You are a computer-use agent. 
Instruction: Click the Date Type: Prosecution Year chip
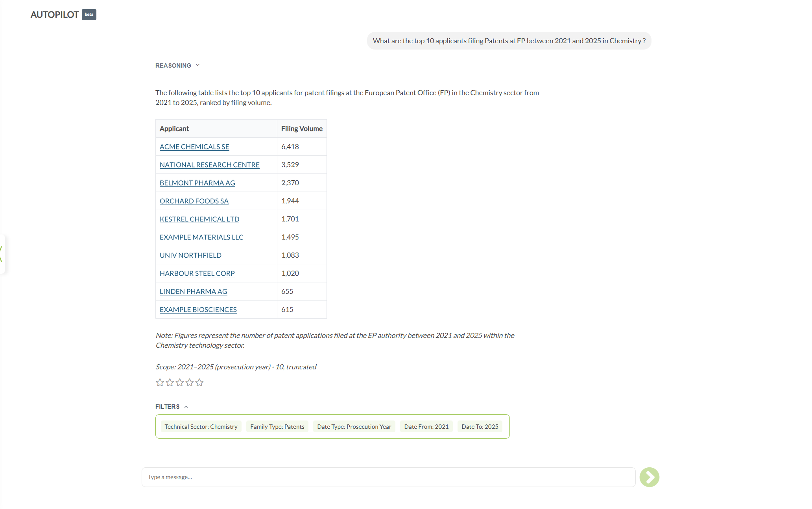click(x=354, y=427)
